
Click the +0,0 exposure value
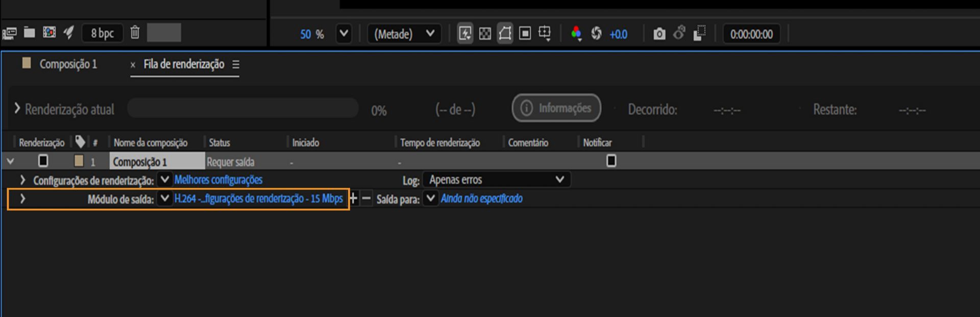pos(618,34)
